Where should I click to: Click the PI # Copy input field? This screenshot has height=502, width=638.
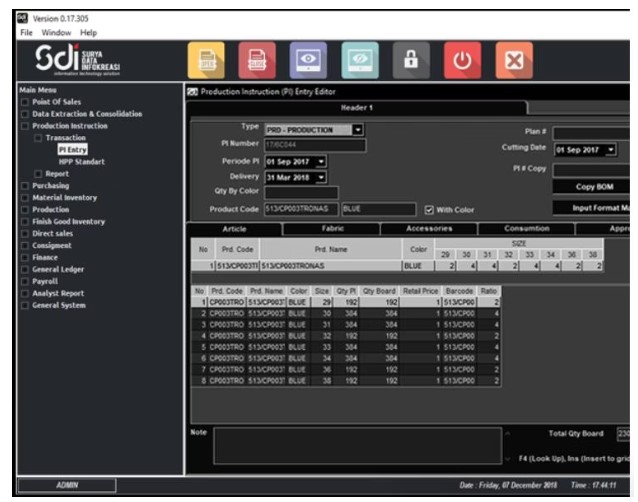[591, 170]
